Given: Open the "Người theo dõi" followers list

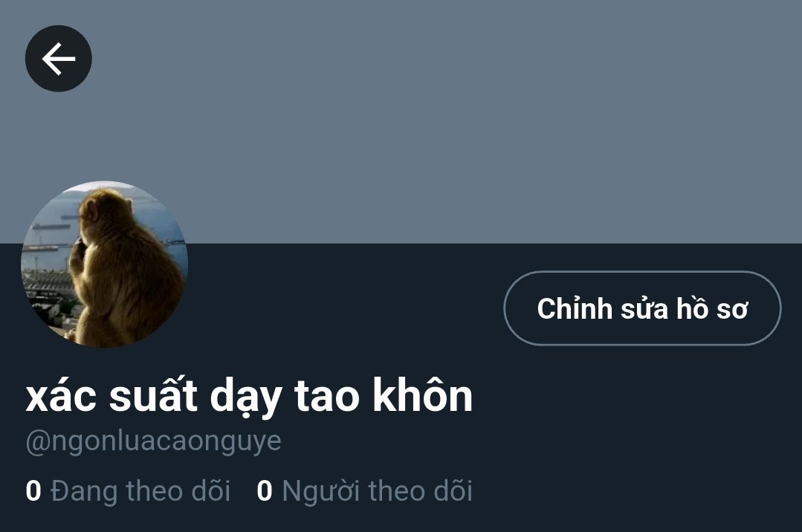Looking at the screenshot, I should point(364,490).
